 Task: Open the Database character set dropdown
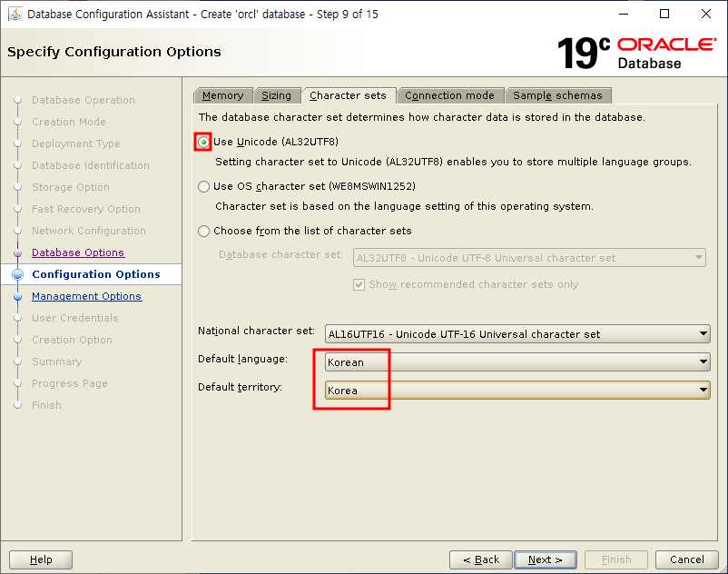pos(529,258)
